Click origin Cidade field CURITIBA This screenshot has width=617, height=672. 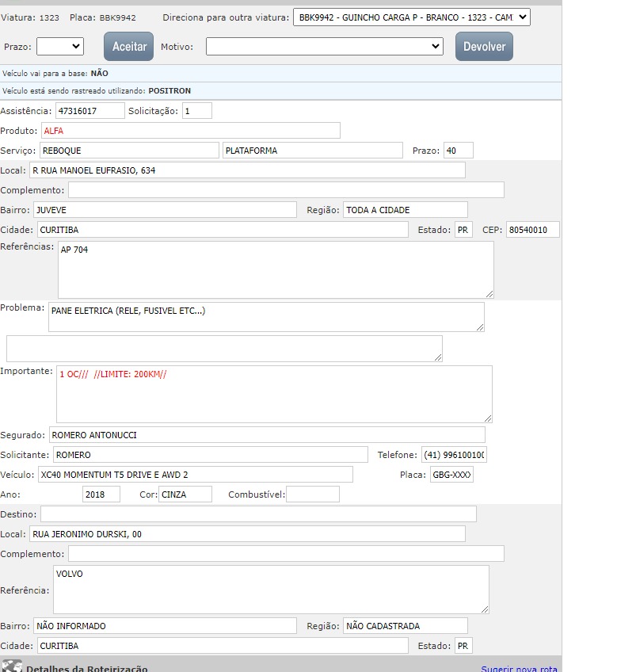223,230
